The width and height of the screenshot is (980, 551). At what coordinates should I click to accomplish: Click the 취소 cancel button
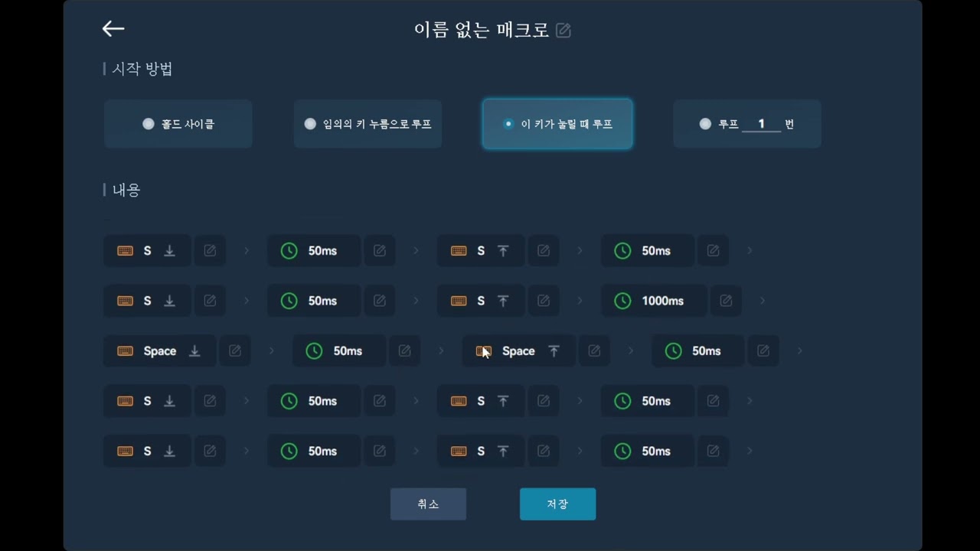click(x=428, y=504)
